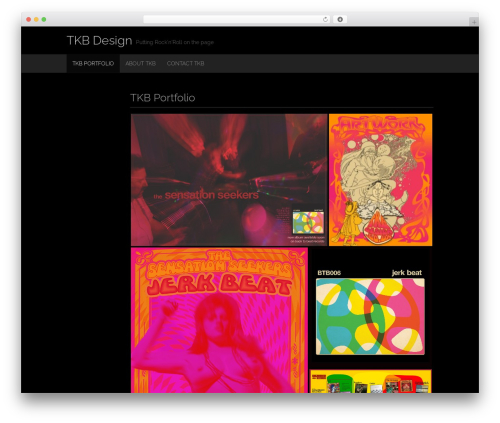
Task: Open the Contact TKB page
Action: [x=185, y=63]
